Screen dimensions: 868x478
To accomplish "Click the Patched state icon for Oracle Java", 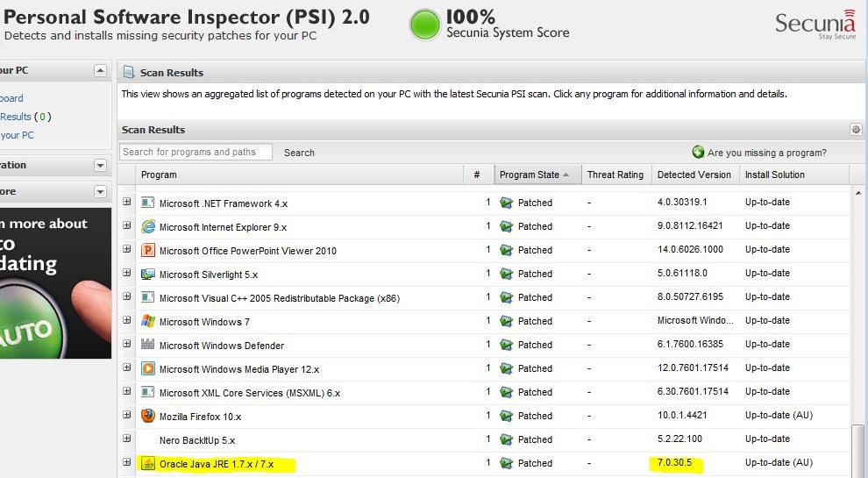I will 506,463.
